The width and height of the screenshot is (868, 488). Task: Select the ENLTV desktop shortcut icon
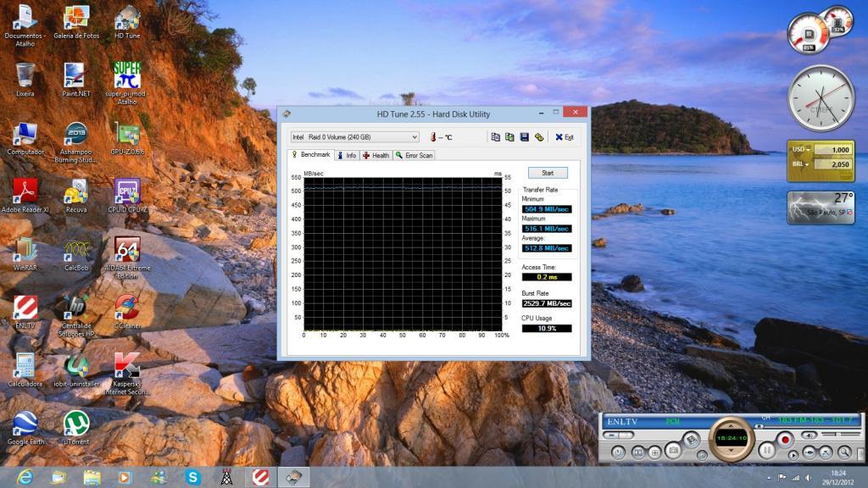25,312
